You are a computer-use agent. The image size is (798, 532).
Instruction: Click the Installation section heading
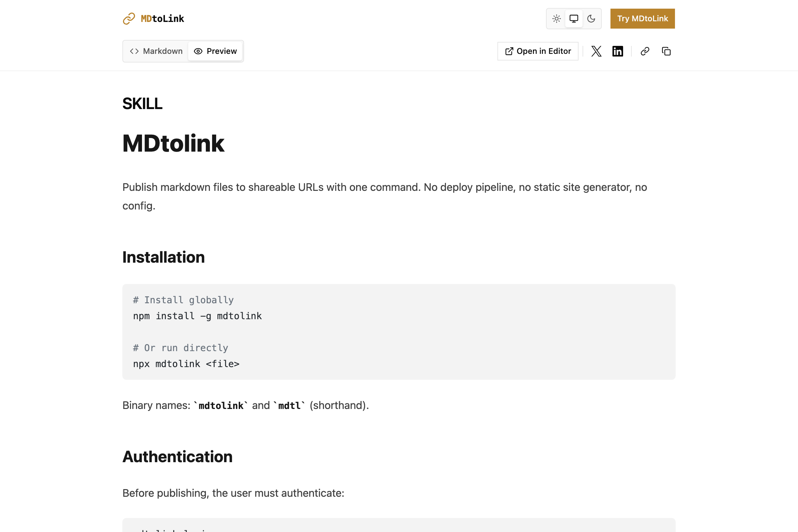click(164, 257)
